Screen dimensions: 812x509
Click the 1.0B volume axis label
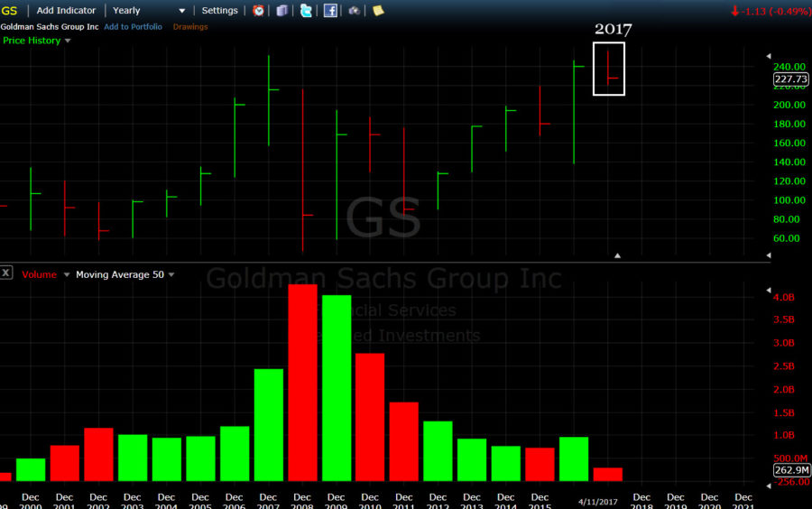[783, 435]
